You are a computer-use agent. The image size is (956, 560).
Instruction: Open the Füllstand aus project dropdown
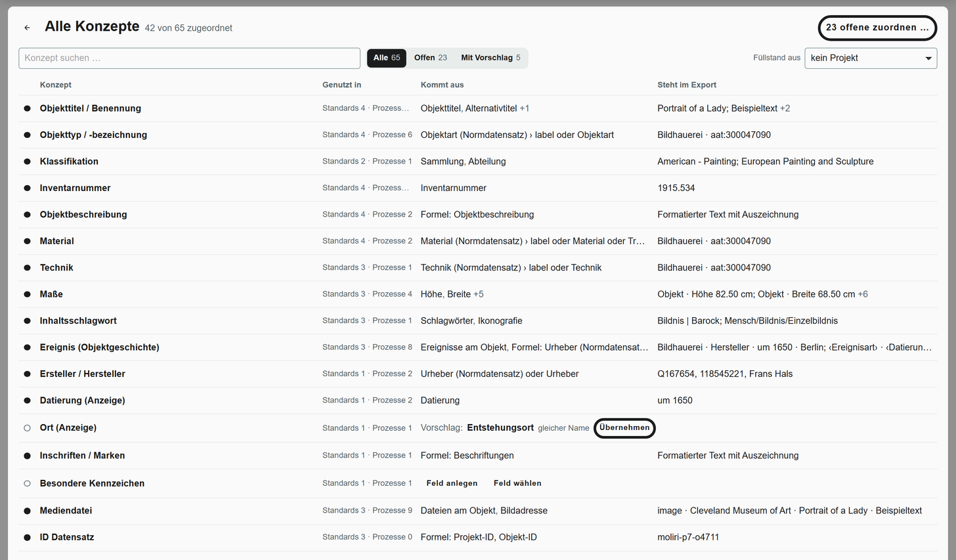(871, 58)
